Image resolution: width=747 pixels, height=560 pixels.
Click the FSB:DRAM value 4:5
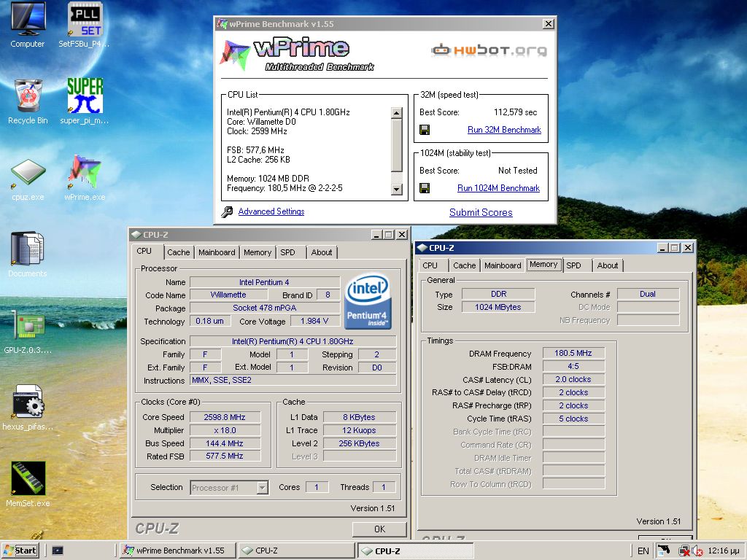[573, 366]
